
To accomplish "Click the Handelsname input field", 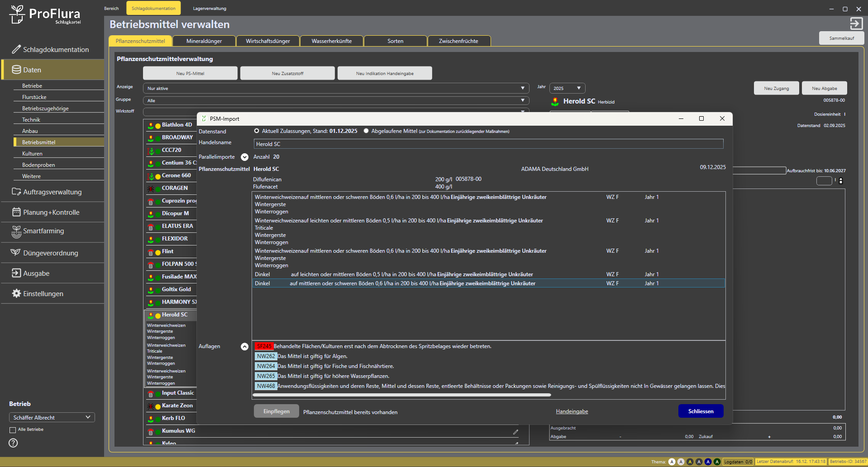I will (x=488, y=144).
